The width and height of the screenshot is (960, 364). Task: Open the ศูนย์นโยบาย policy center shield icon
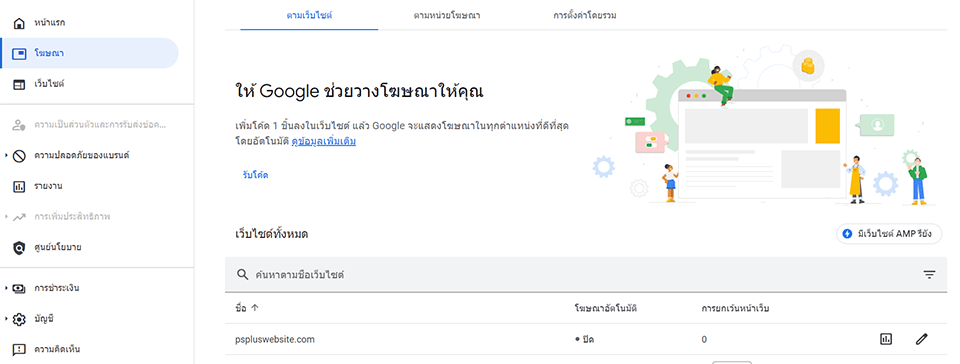pyautogui.click(x=19, y=248)
